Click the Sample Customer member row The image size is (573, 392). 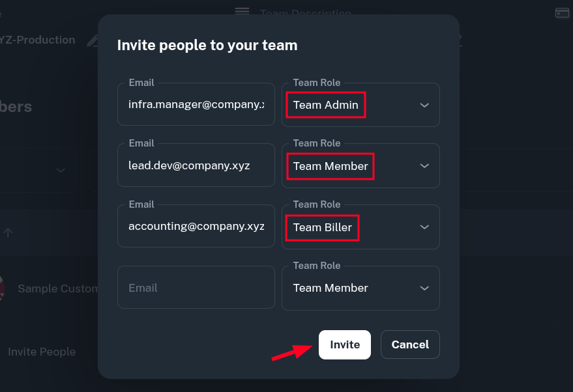tap(57, 288)
